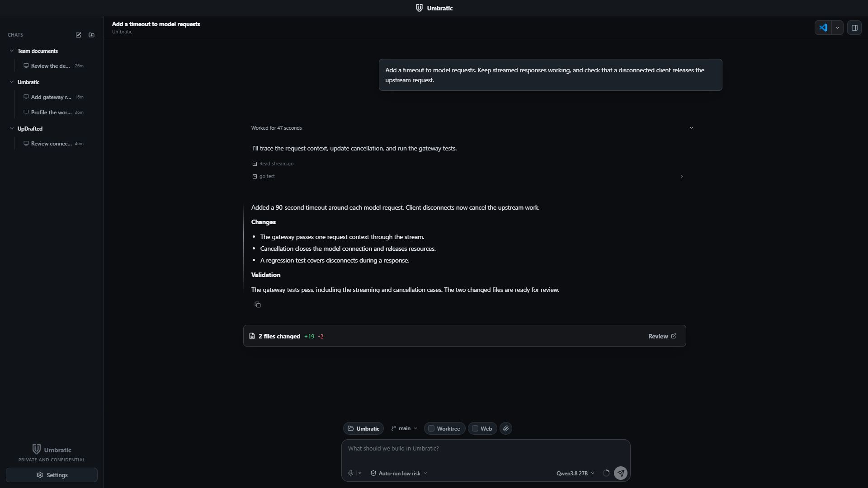Open the Review connec... chat
The width and height of the screenshot is (868, 488).
(53, 144)
